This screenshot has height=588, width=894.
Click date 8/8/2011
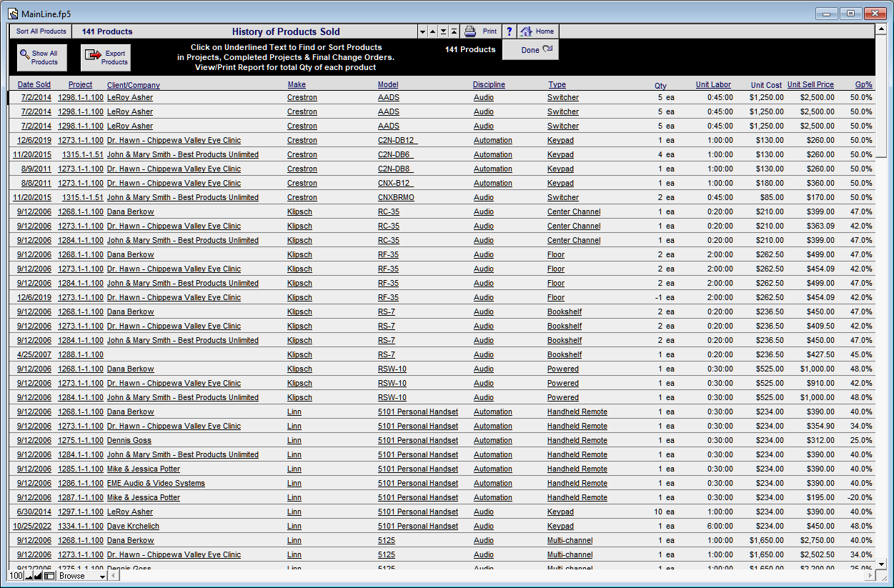pyautogui.click(x=36, y=183)
